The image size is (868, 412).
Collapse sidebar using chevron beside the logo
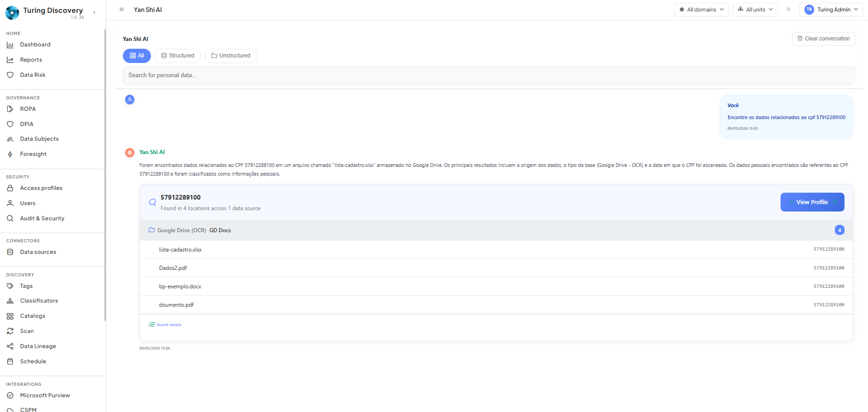94,12
